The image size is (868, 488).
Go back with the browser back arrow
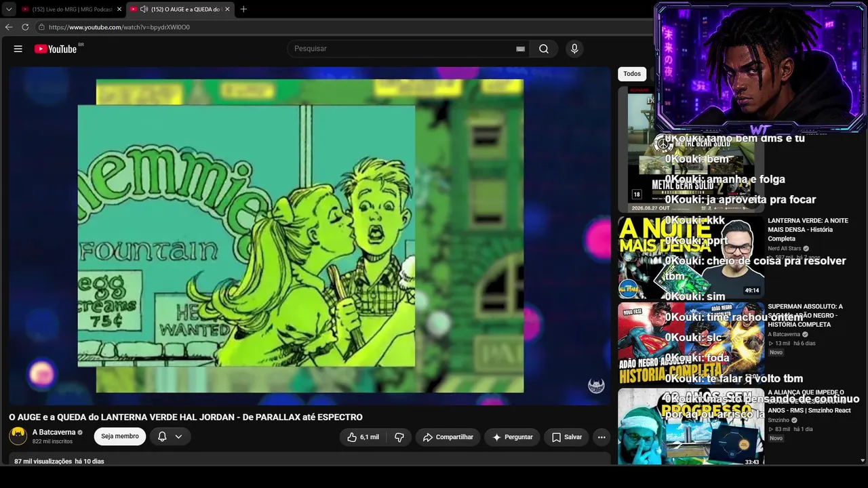pos(9,27)
